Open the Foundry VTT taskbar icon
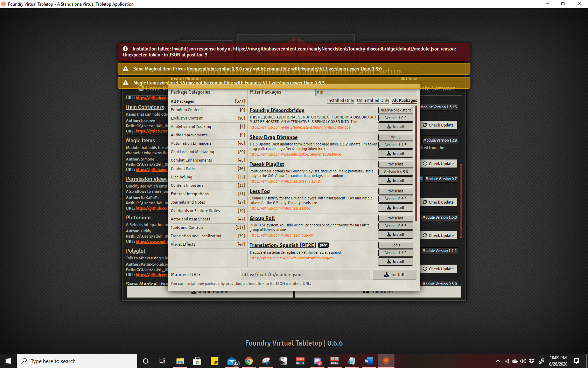Screen dimensions: 588x368 coord(386,361)
